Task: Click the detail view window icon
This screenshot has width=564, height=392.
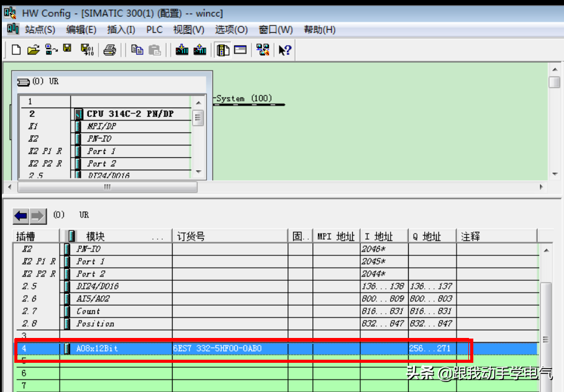Action: [240, 50]
